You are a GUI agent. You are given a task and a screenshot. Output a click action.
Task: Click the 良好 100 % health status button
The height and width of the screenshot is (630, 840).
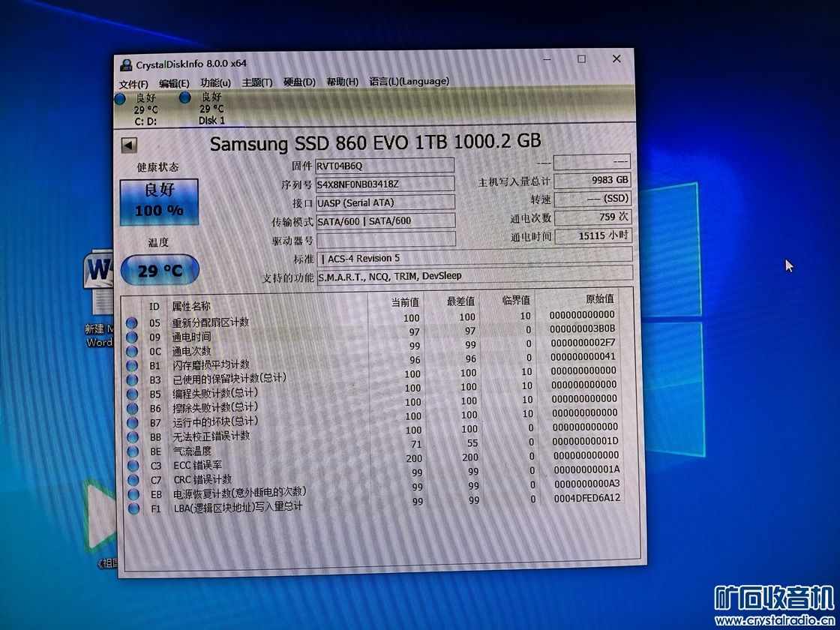[159, 202]
